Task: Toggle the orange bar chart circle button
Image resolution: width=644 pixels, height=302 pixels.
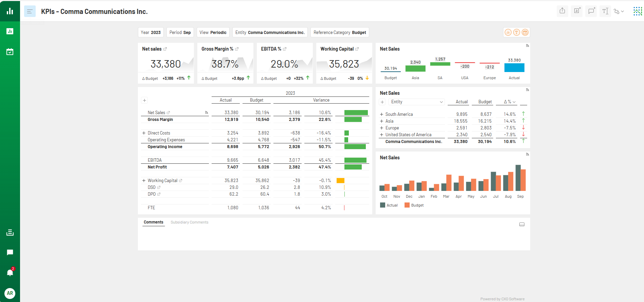Action: (x=508, y=32)
